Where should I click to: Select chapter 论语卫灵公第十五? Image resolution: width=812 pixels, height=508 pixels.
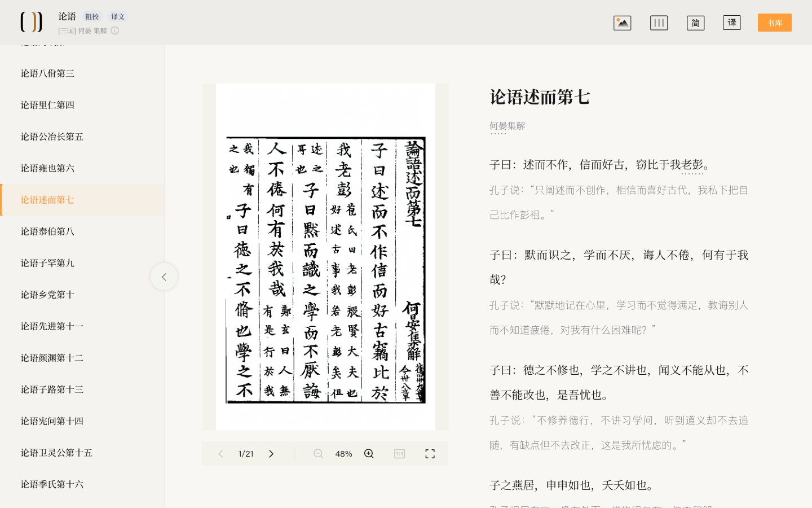tap(82, 453)
